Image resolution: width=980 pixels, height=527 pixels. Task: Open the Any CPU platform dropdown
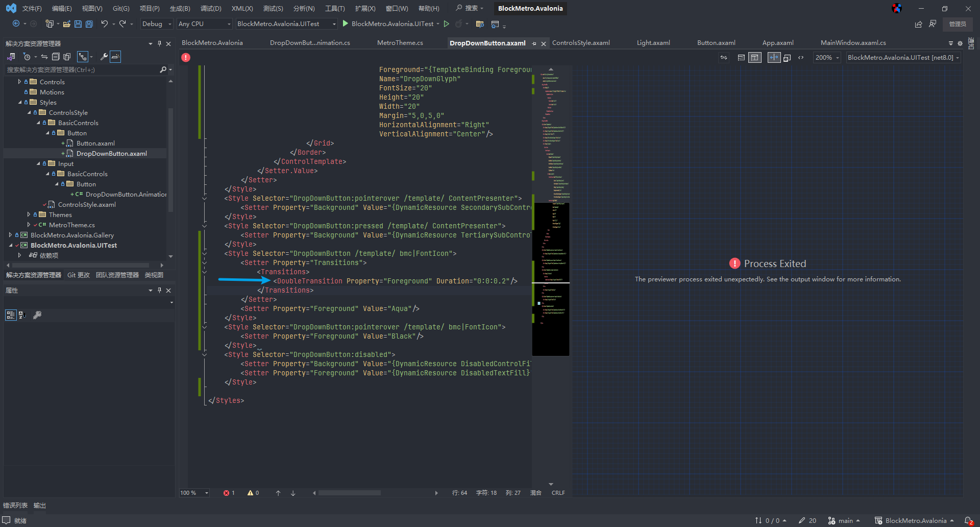(205, 23)
